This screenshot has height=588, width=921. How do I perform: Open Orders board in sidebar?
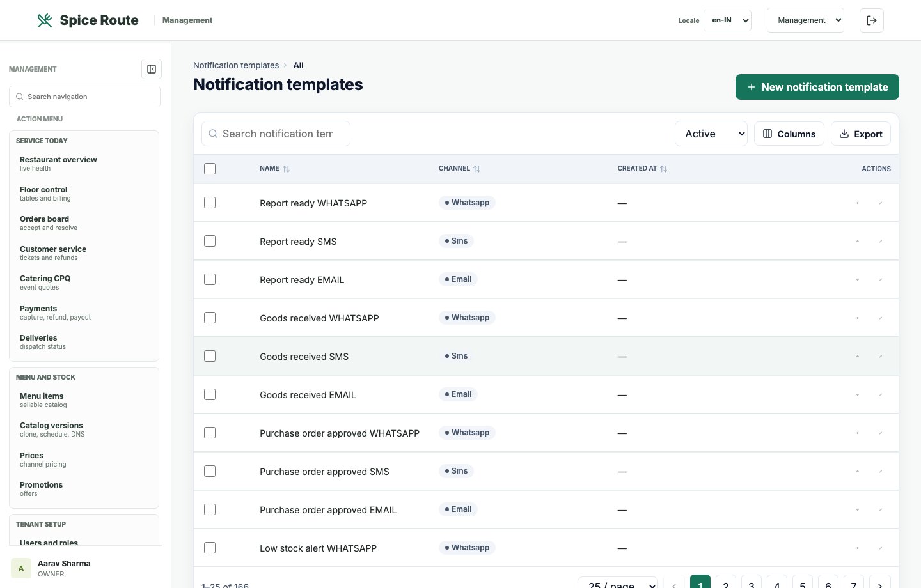coord(84,223)
